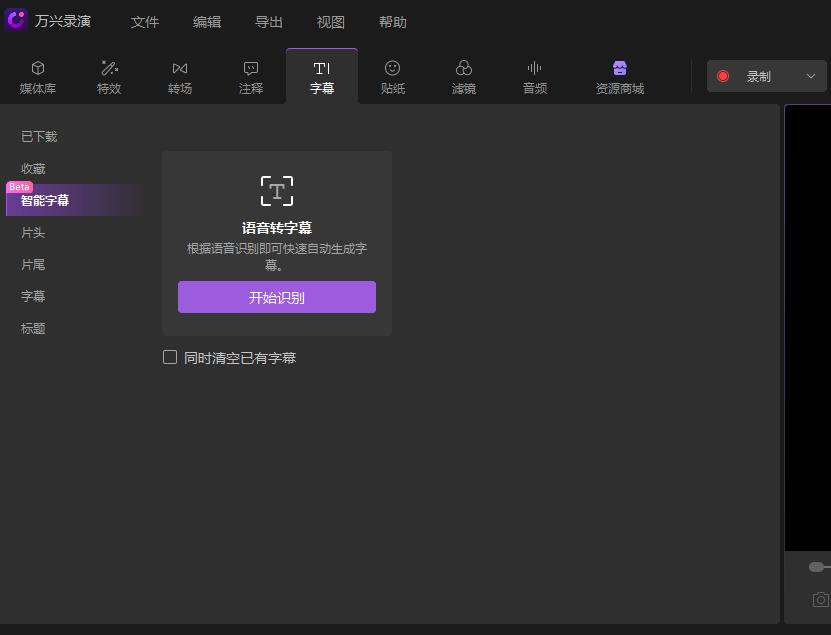Click the 万兴录演 title text

click(x=63, y=21)
